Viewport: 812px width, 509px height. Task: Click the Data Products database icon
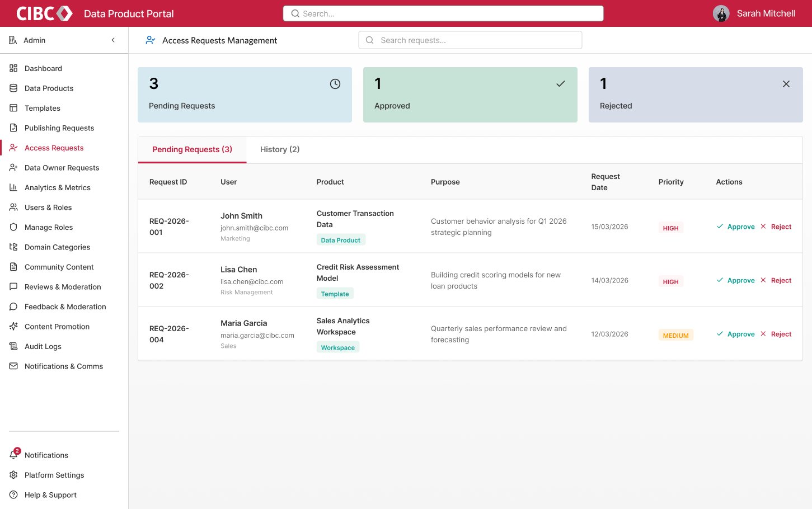click(x=13, y=88)
